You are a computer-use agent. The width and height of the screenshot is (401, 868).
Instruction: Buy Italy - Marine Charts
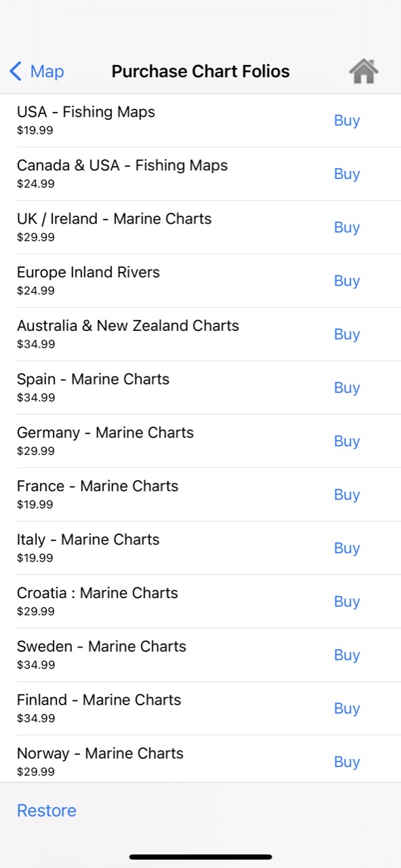tap(347, 548)
